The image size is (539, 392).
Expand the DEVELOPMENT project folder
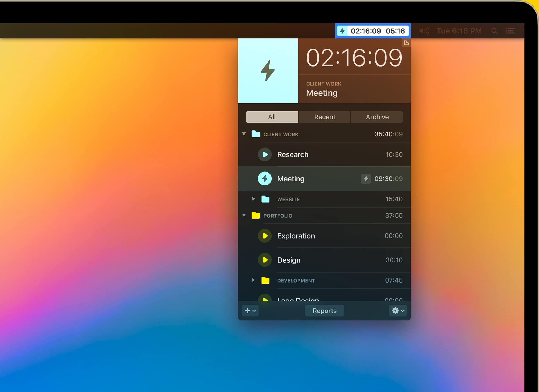(x=253, y=280)
